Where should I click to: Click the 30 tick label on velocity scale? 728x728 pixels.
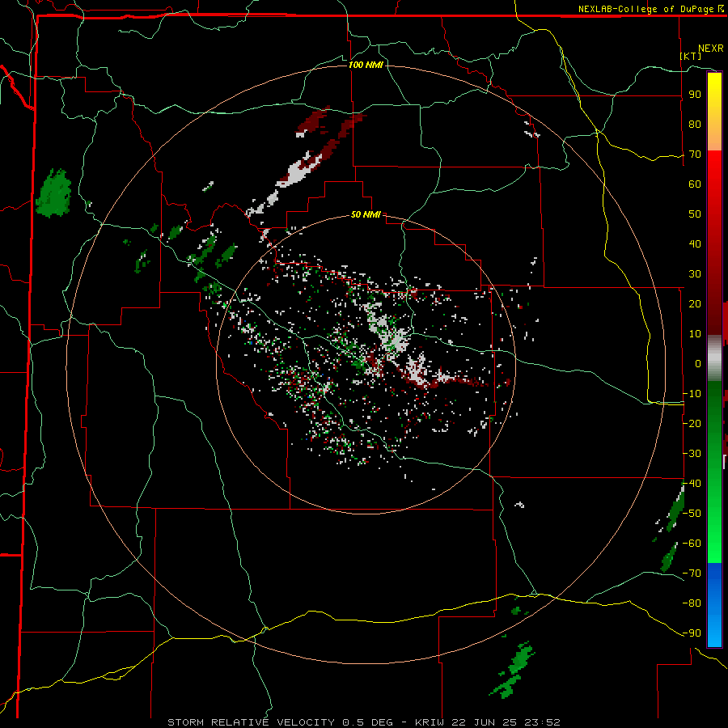pos(695,274)
